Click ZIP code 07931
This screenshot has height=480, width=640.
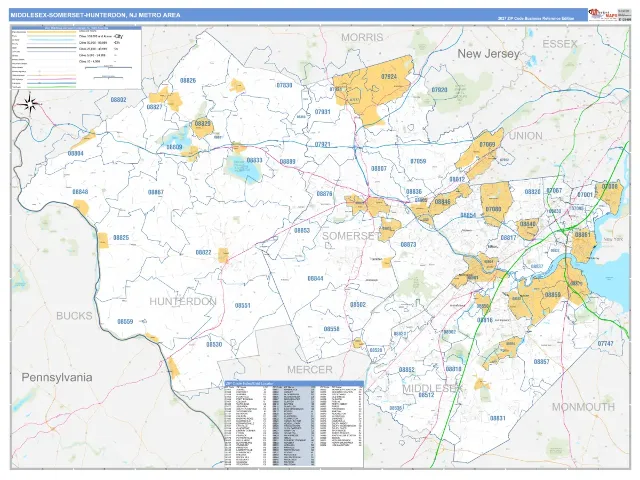pos(322,112)
